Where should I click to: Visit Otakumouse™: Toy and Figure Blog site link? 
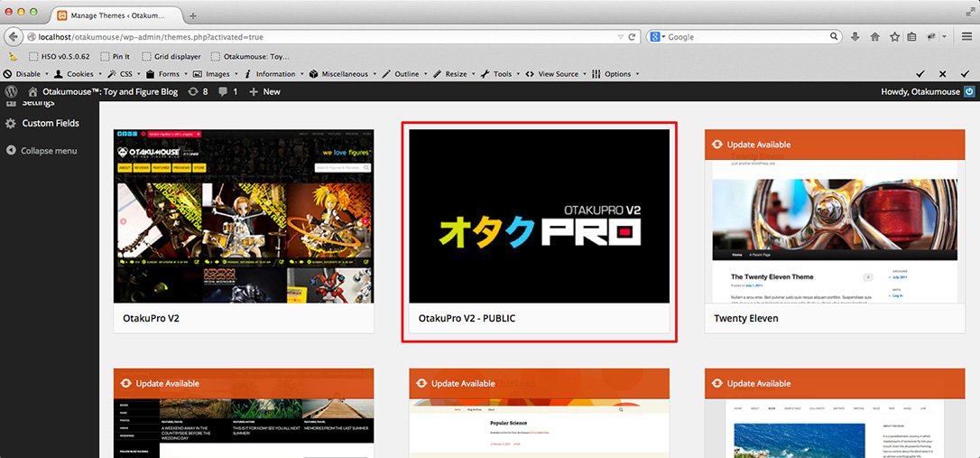pyautogui.click(x=103, y=91)
